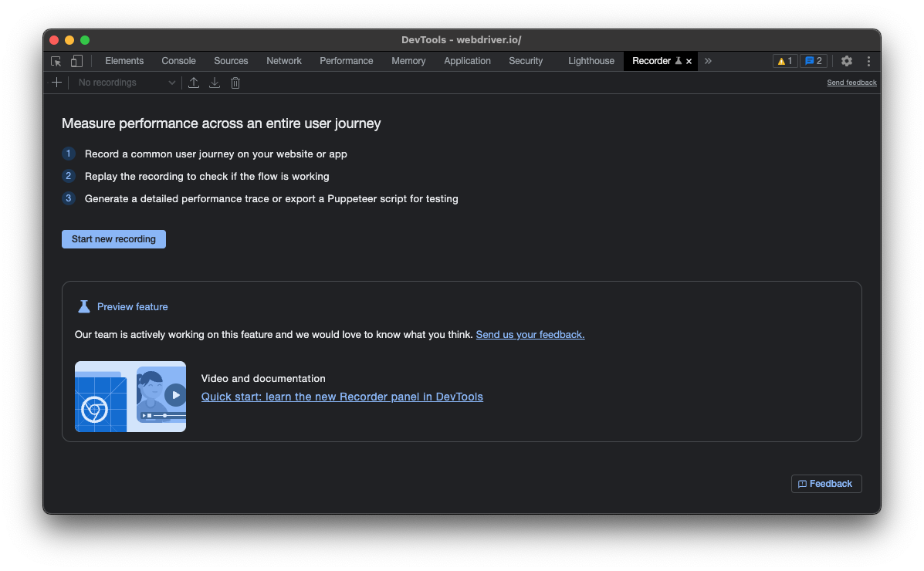Open the Sources tab
924x571 pixels.
point(231,61)
